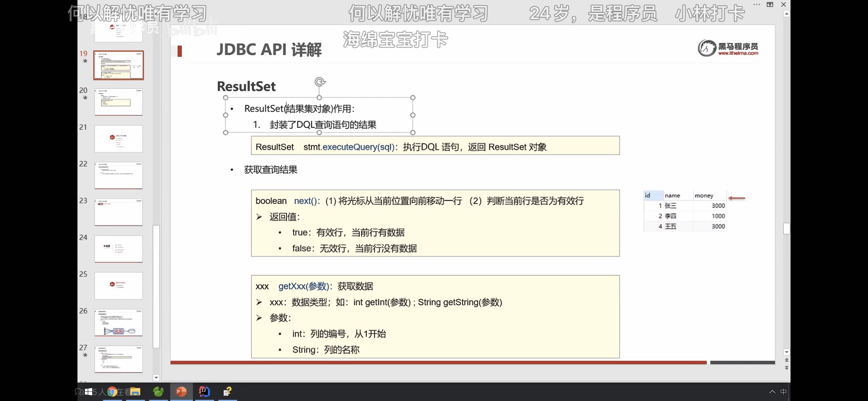
Task: Click the vertical slide scrollbar thumb
Action: pyautogui.click(x=786, y=229)
